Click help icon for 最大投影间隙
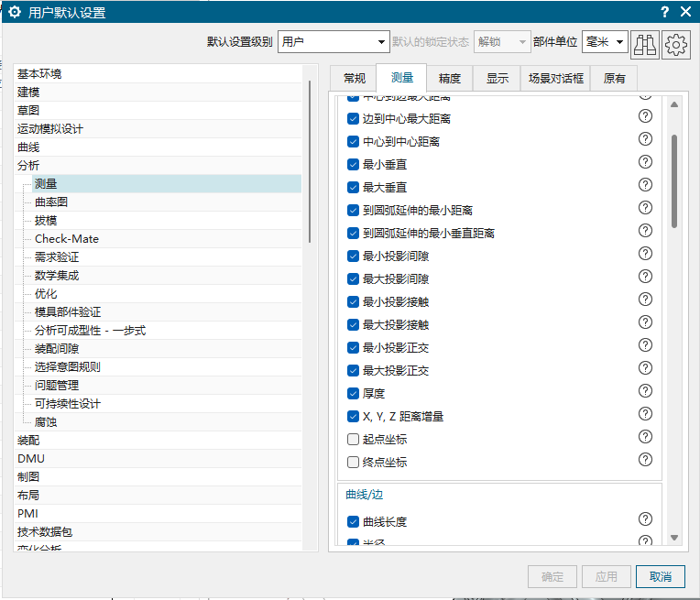The image size is (700, 600). (645, 277)
